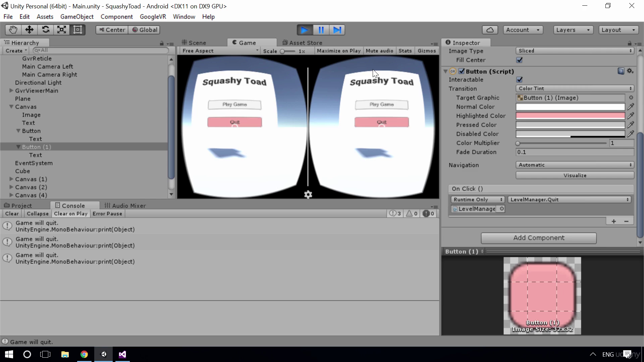This screenshot has height=362, width=644.
Task: Select the Rotate tool
Action: pyautogui.click(x=45, y=30)
